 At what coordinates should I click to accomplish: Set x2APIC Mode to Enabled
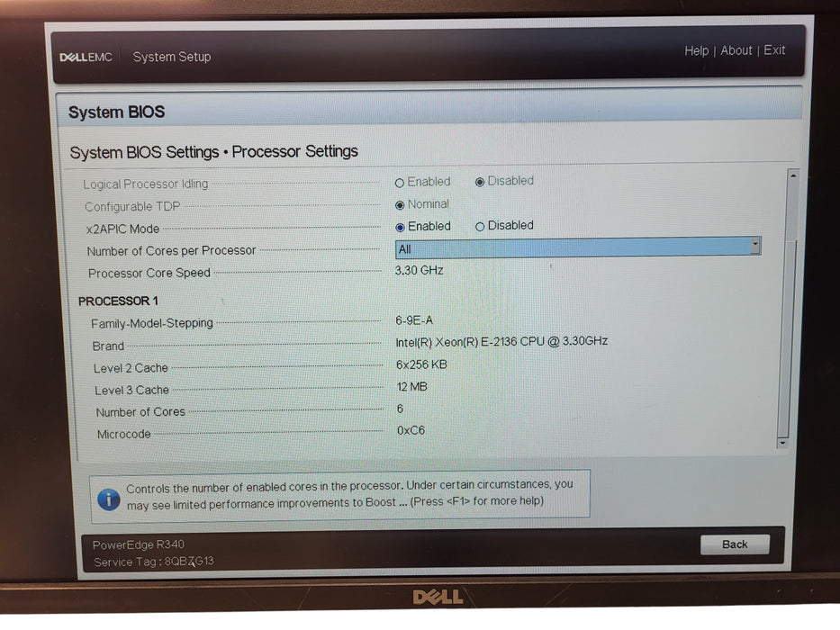tap(400, 227)
